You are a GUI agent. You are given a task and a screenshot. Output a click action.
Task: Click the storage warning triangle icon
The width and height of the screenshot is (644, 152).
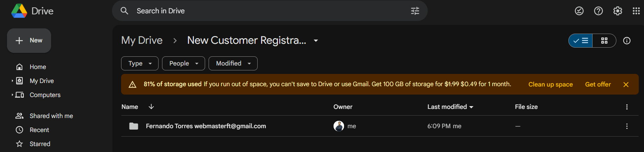coord(132,84)
